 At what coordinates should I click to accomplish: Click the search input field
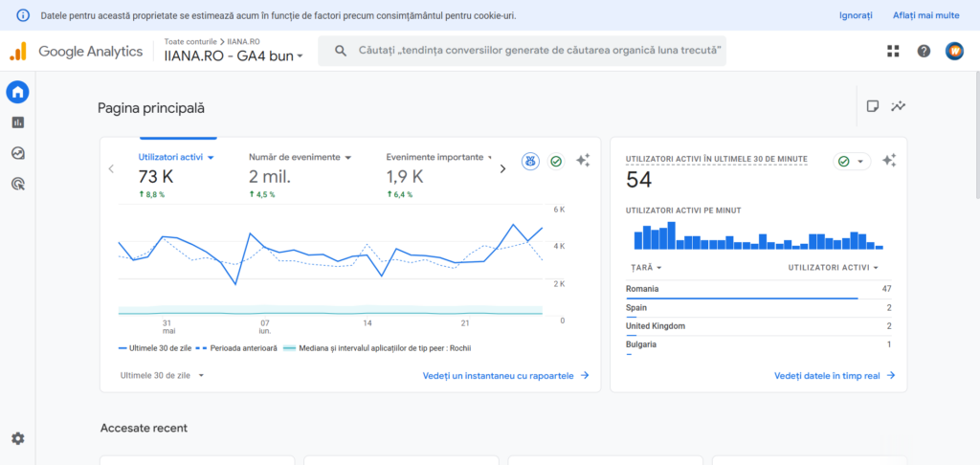(522, 51)
